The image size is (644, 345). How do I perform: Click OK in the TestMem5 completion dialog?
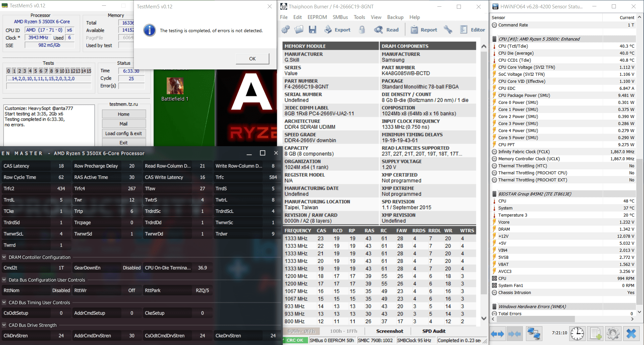click(252, 59)
